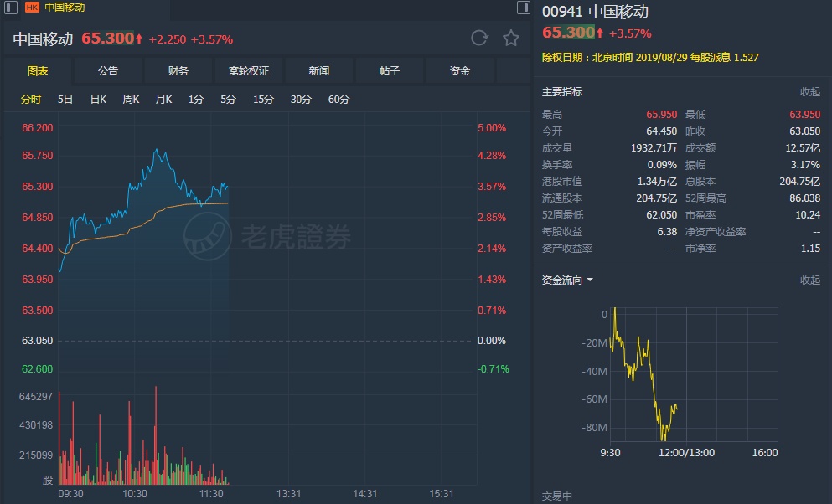Switch to the 公告 tab
The height and width of the screenshot is (504, 832).
[108, 71]
